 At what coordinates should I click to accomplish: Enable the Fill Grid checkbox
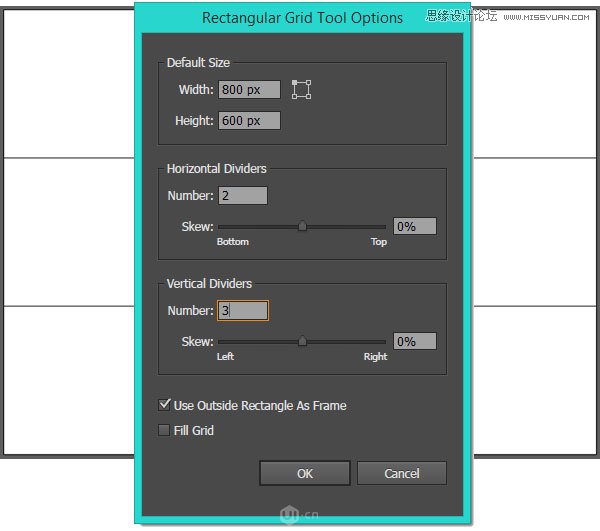coord(164,430)
